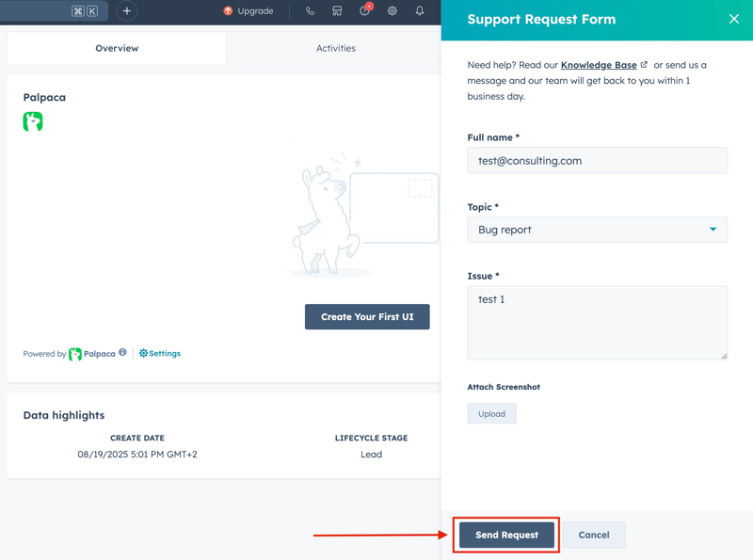Click the Upgrade button in top bar
The width and height of the screenshot is (753, 560).
point(248,11)
